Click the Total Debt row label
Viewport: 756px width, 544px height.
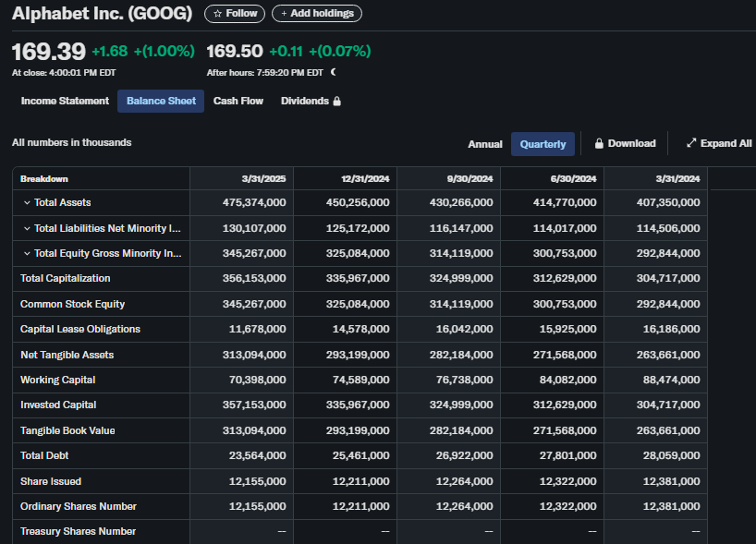[44, 456]
